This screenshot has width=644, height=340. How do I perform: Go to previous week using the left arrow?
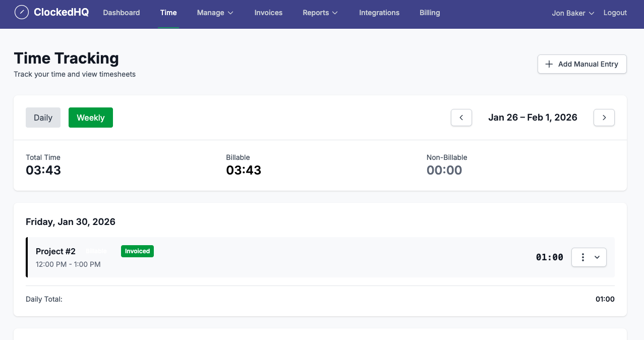pyautogui.click(x=461, y=117)
